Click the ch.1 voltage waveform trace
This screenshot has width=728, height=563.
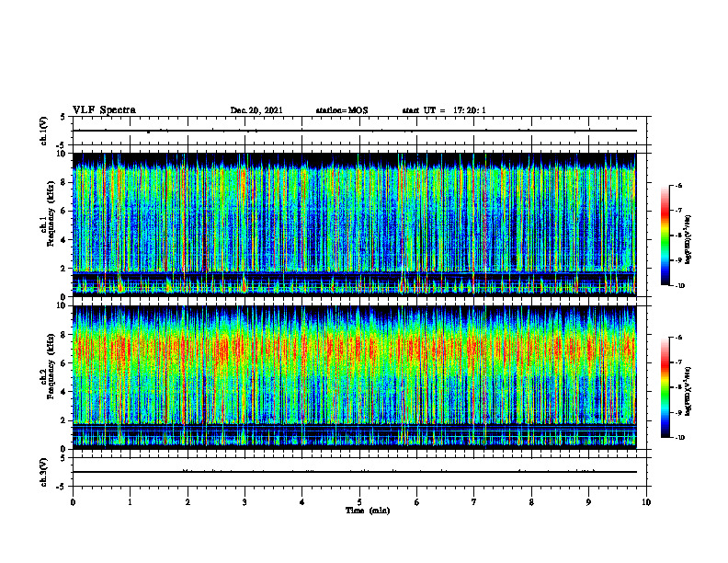point(354,131)
